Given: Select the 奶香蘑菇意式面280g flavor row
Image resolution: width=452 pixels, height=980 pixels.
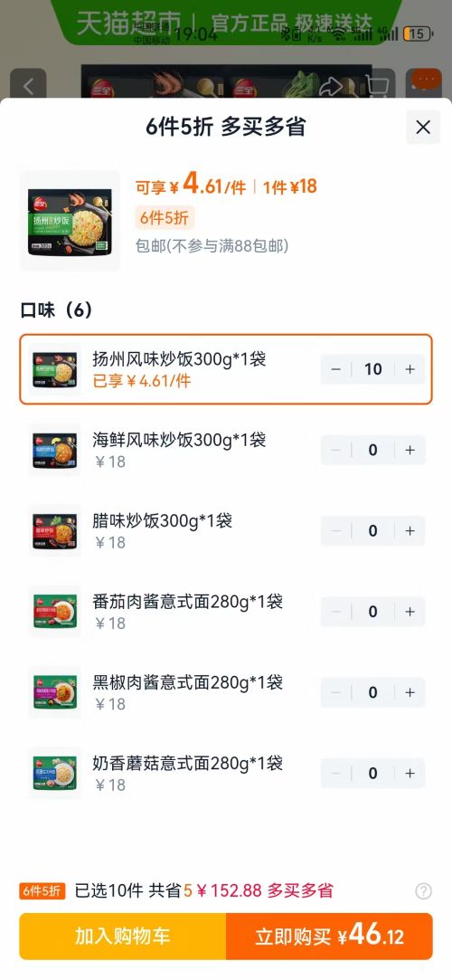Looking at the screenshot, I should tap(226, 773).
